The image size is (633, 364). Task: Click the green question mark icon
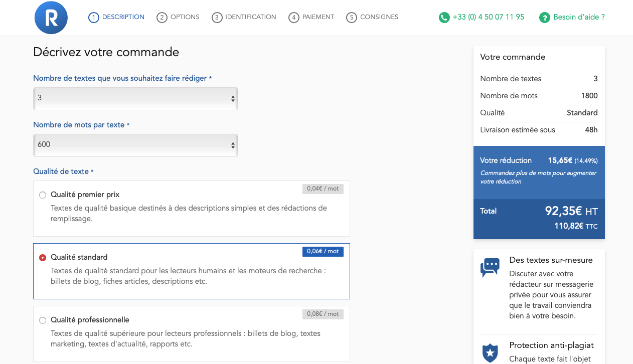(544, 18)
